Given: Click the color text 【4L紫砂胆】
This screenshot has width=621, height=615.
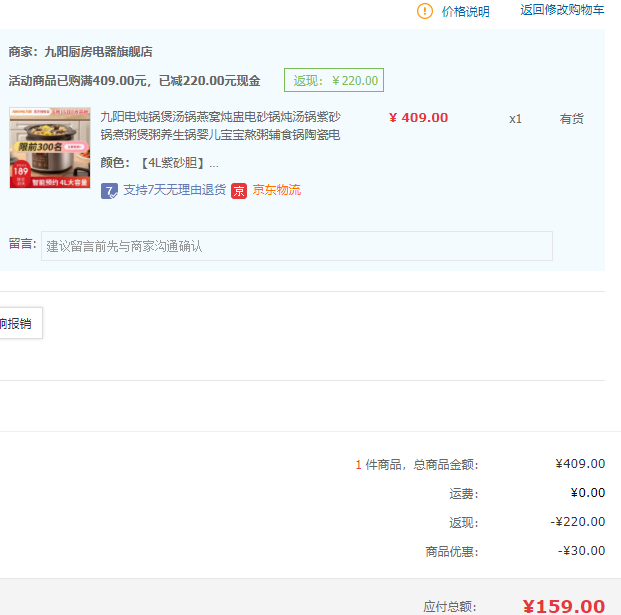Looking at the screenshot, I should coord(173,163).
